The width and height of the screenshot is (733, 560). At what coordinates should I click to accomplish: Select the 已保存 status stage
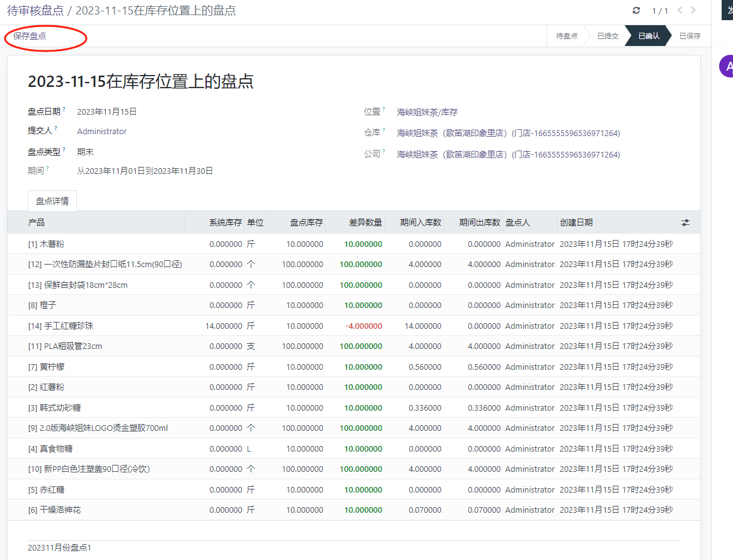(690, 37)
